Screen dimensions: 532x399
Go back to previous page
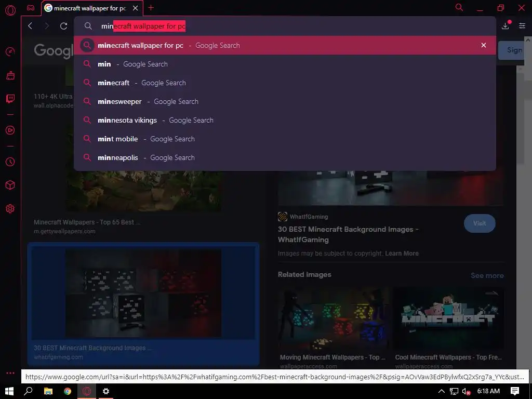[30, 26]
